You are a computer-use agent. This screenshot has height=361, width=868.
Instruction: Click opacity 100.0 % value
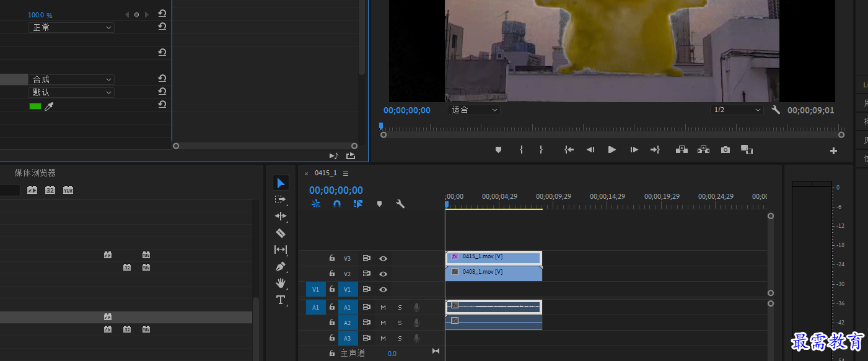tap(40, 14)
